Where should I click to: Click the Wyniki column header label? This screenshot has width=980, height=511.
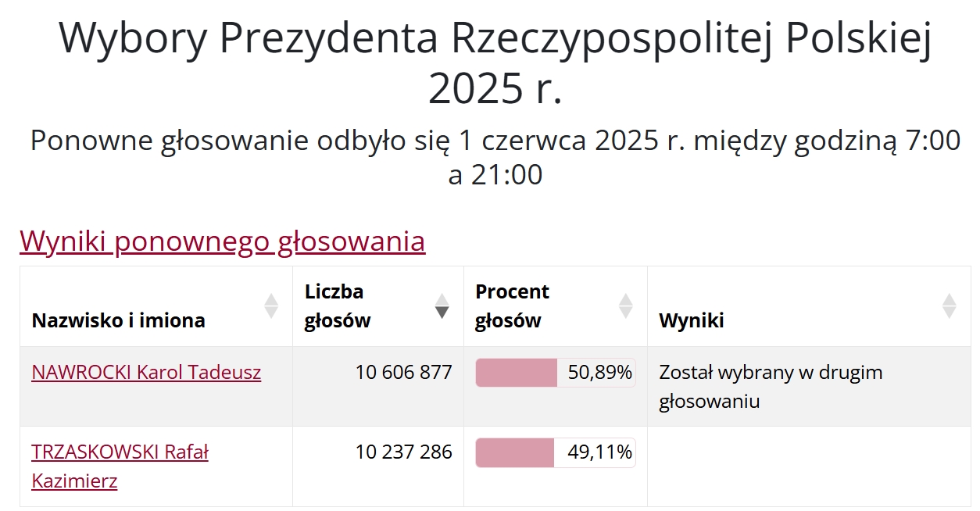691,320
